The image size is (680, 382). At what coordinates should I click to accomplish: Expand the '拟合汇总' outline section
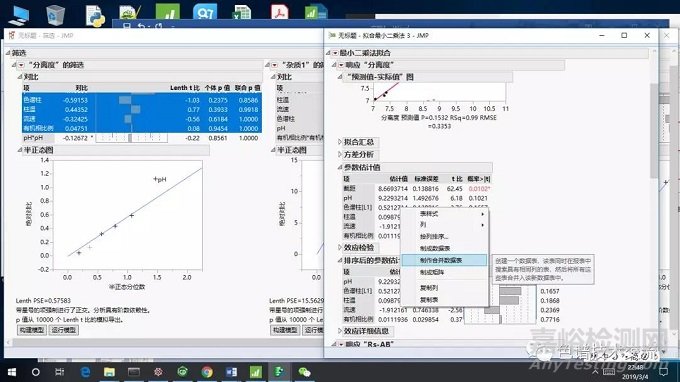[x=340, y=142]
